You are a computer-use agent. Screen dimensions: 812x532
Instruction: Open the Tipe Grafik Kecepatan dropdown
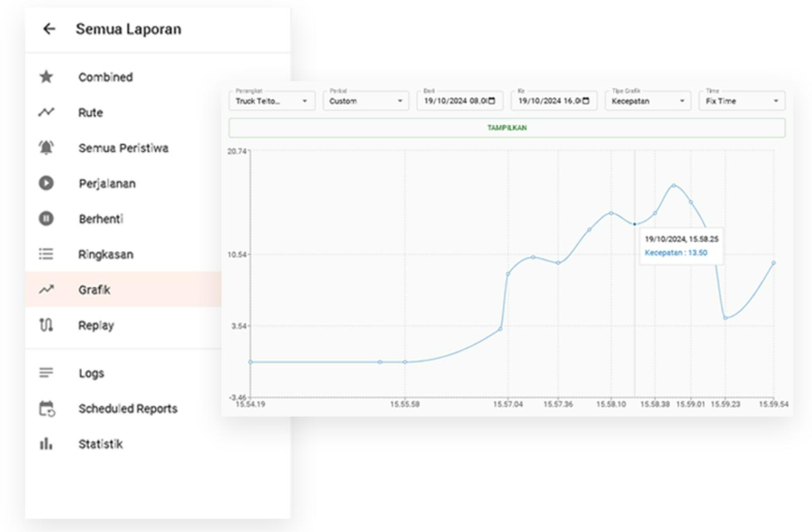pos(647,101)
